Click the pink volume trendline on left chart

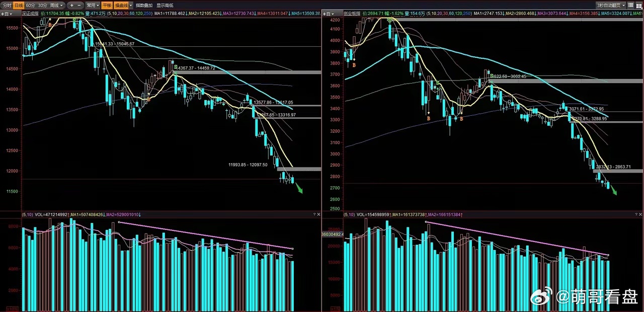pyautogui.click(x=205, y=236)
